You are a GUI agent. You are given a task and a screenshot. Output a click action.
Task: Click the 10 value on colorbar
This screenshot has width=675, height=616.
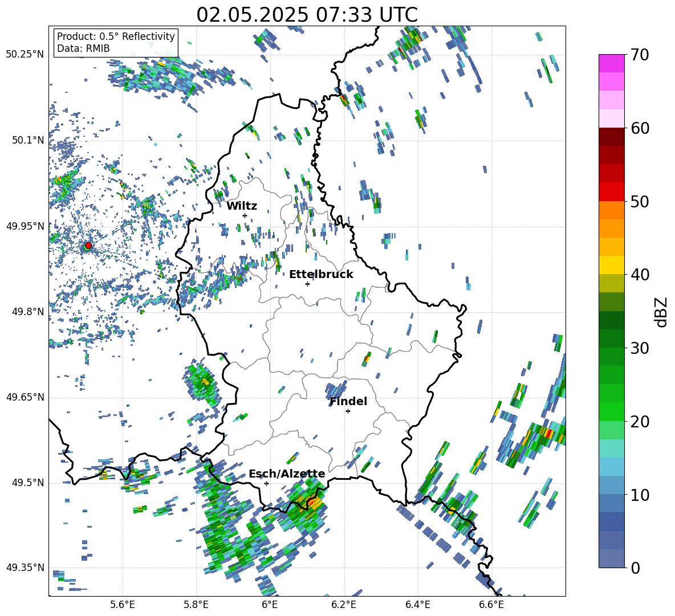click(639, 495)
